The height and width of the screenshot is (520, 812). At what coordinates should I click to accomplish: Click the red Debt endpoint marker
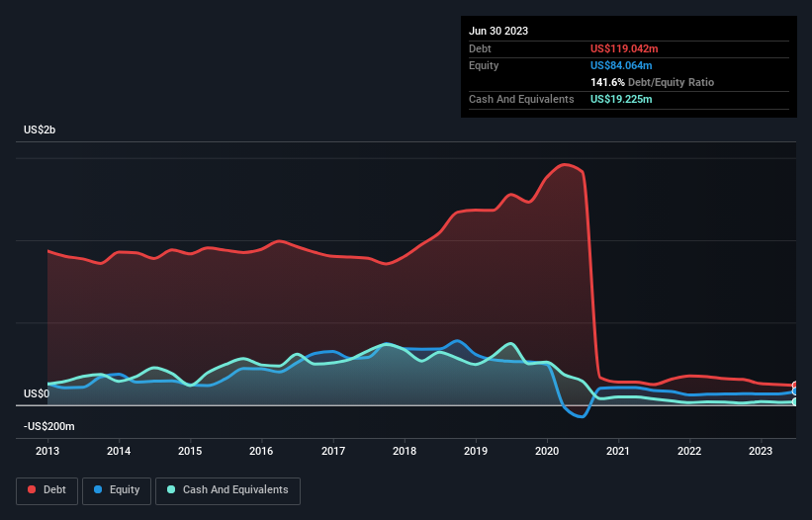[x=795, y=386]
